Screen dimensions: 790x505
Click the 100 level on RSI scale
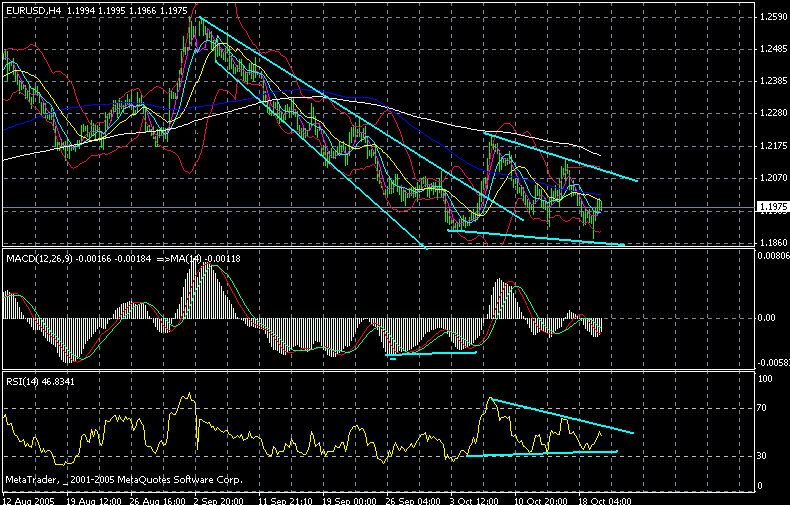tap(765, 378)
